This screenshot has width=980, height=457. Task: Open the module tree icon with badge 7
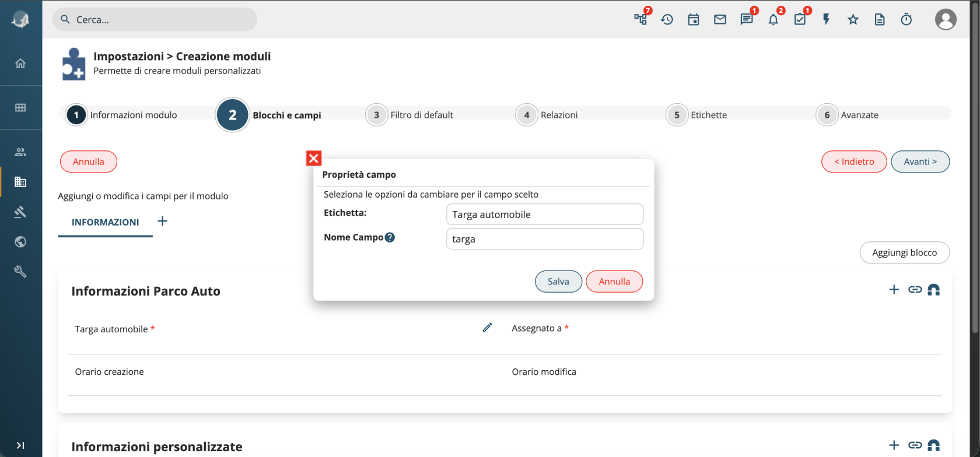[640, 19]
